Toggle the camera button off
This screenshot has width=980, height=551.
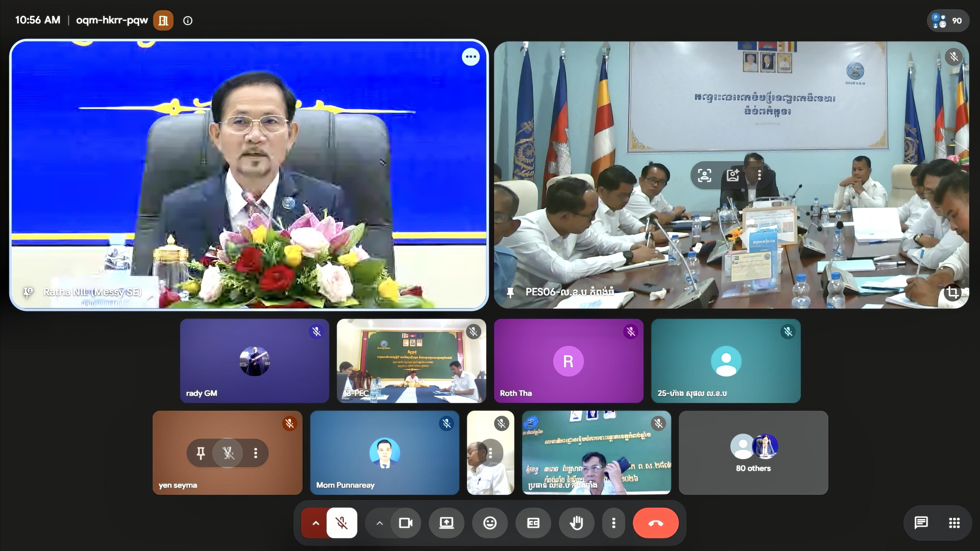[405, 523]
